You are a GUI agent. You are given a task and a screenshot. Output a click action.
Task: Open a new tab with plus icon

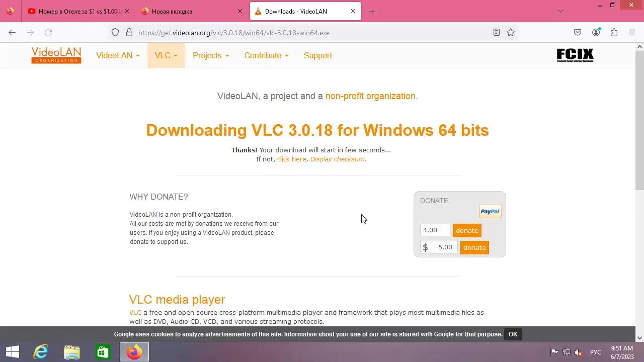(372, 11)
